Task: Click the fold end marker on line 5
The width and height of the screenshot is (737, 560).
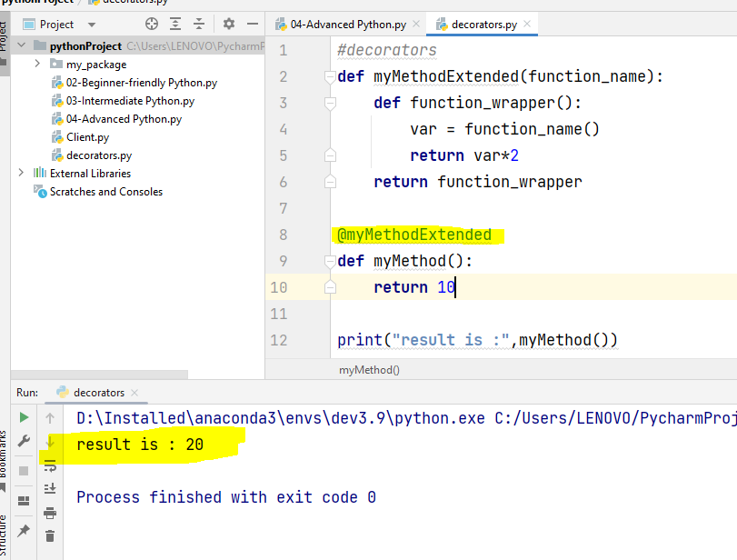Action: pyautogui.click(x=330, y=155)
